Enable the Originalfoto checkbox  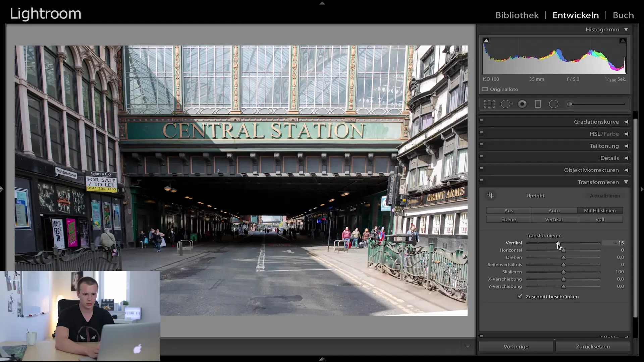tap(485, 89)
